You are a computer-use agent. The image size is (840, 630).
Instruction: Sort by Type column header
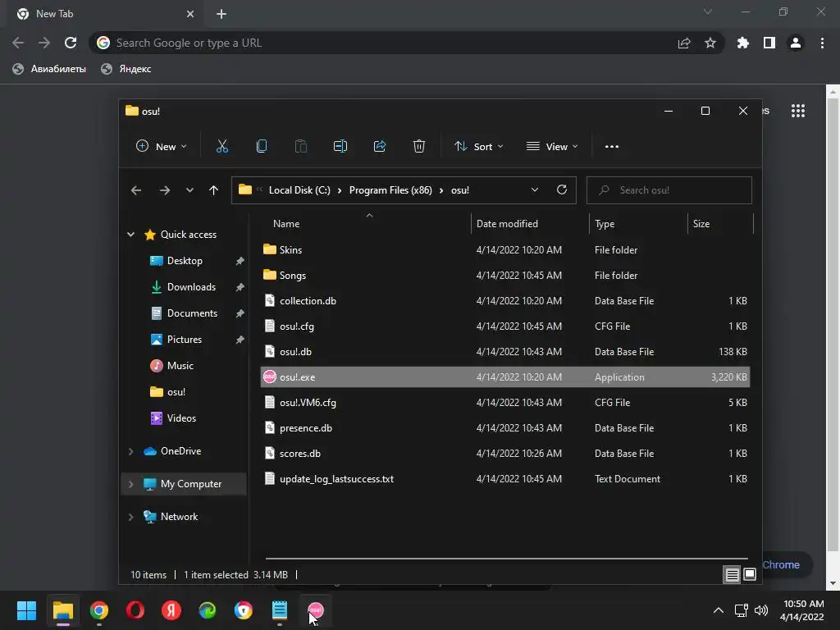click(x=638, y=224)
